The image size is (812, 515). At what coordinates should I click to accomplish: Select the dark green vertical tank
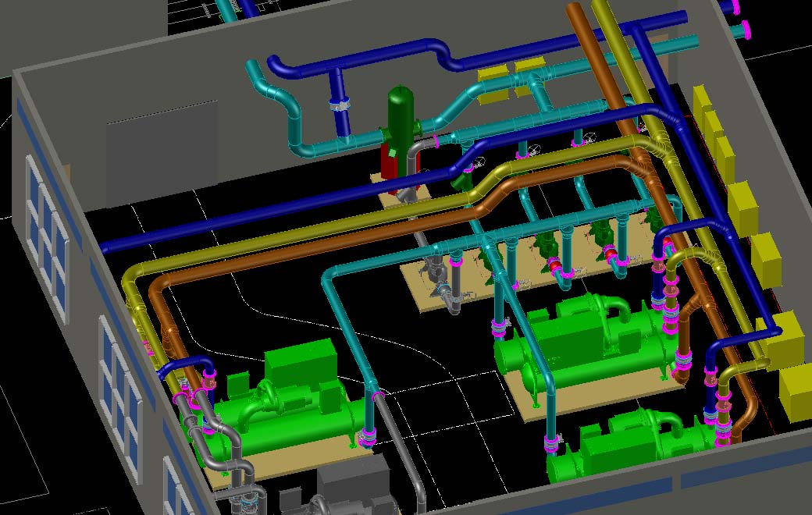[400, 115]
